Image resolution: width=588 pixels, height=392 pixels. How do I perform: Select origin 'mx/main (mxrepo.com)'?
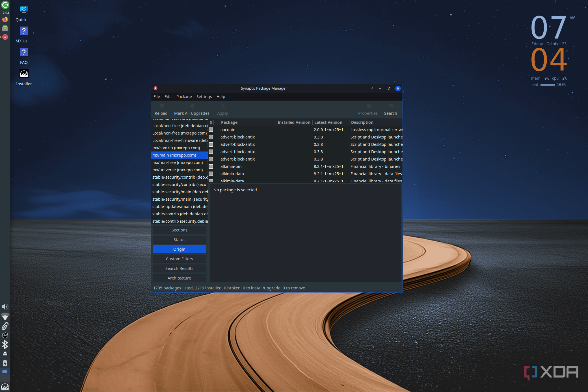(180, 155)
